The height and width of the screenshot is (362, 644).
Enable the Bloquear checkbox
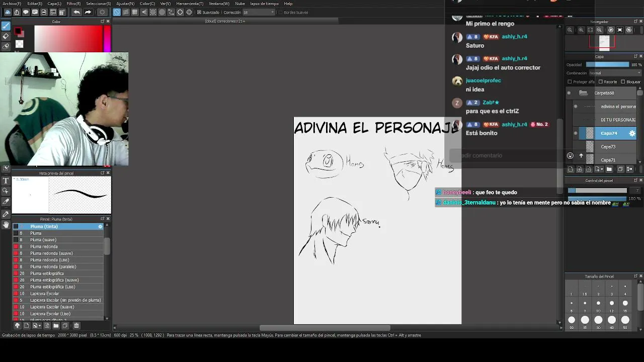[x=623, y=82]
